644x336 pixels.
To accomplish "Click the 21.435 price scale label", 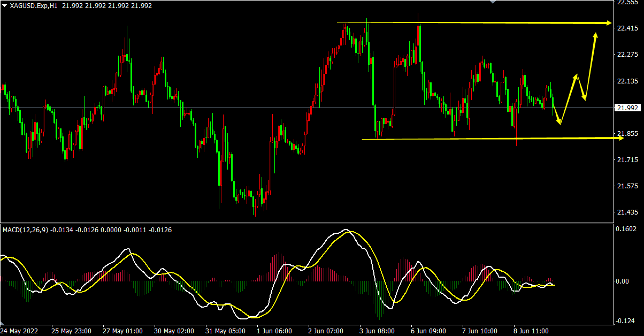I will 628,213.
